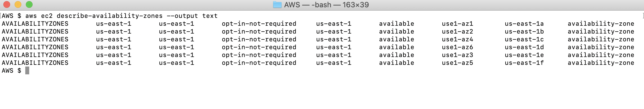Click the yellow minimize window button
Viewport: 644px width, 109px height.
click(x=18, y=4)
